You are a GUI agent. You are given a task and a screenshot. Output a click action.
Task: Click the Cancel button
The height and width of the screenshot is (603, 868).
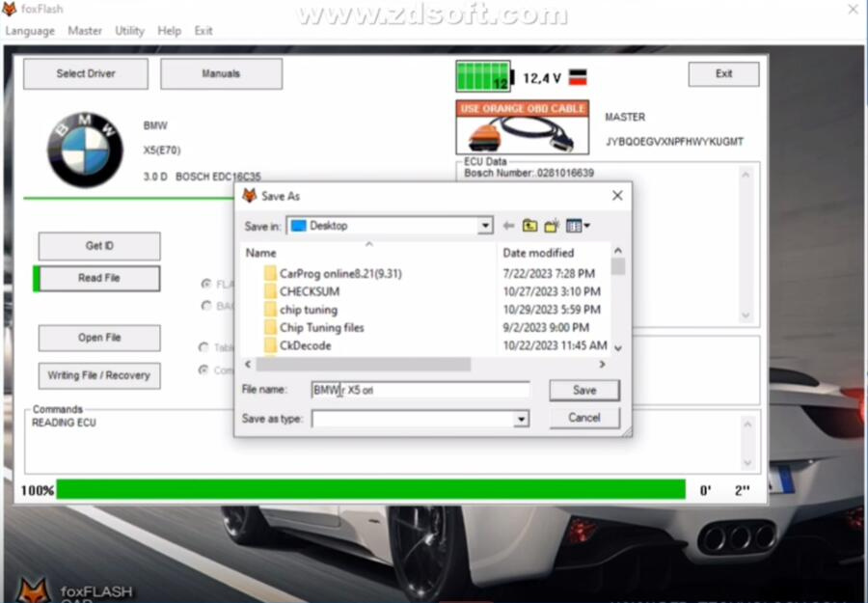pos(584,418)
